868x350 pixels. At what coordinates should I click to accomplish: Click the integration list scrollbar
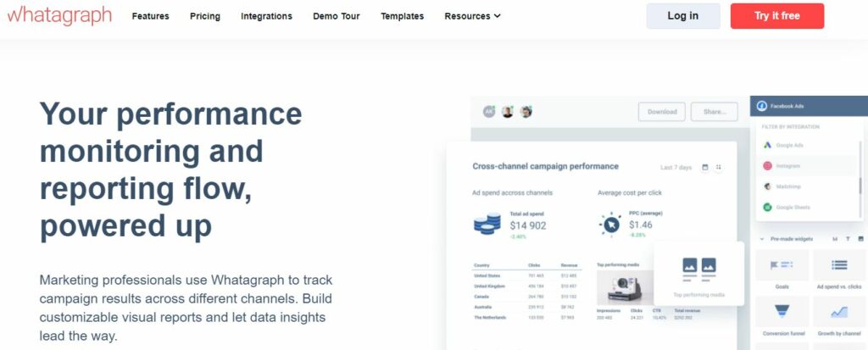pyautogui.click(x=860, y=186)
